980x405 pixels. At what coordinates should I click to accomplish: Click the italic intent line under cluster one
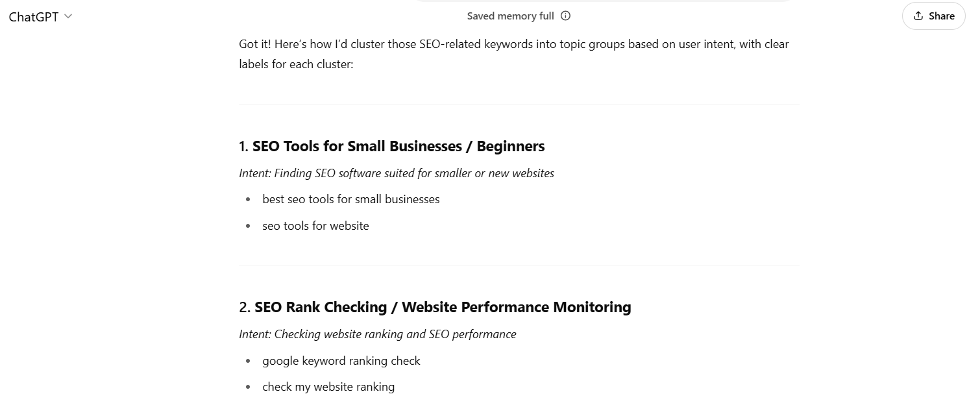click(x=396, y=173)
